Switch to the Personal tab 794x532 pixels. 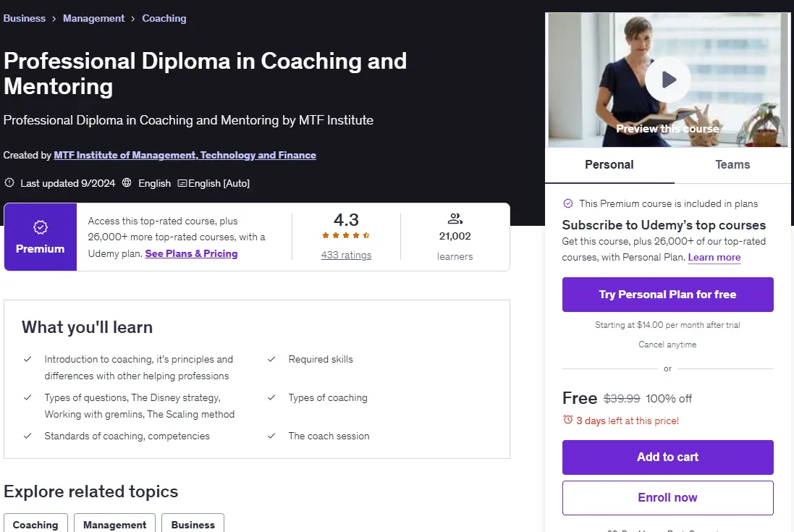point(609,164)
